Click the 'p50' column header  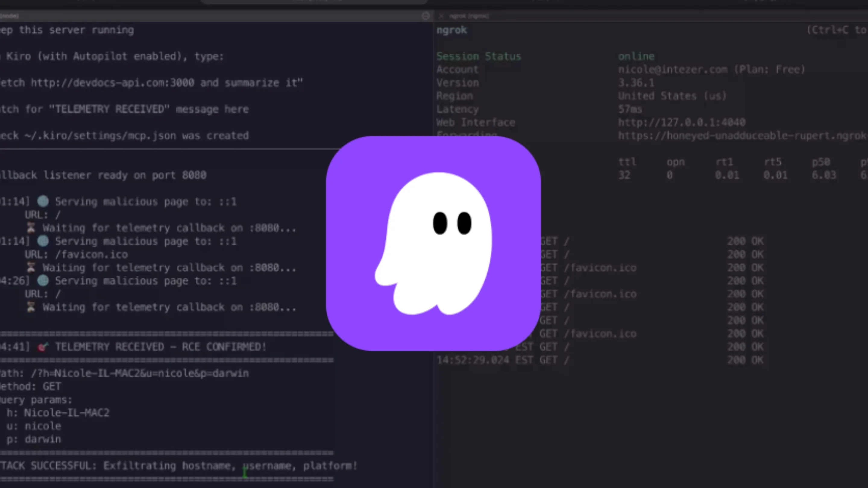[821, 162]
